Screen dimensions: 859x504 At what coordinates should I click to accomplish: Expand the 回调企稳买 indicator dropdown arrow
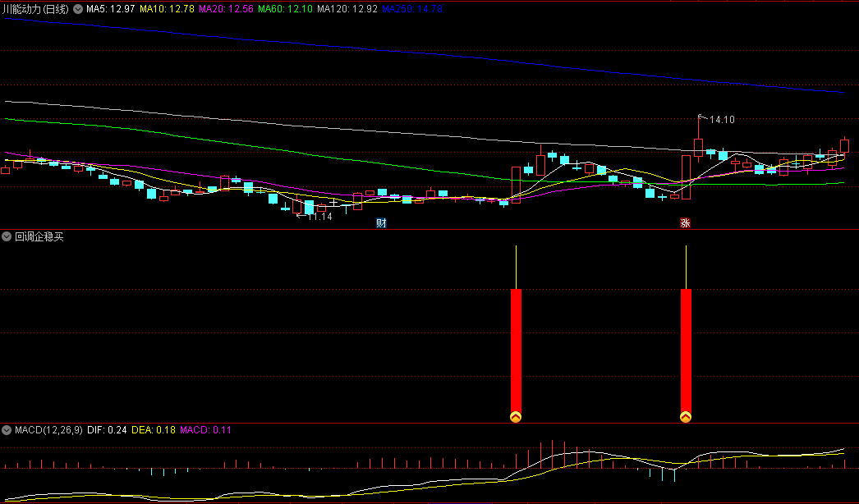(7, 236)
